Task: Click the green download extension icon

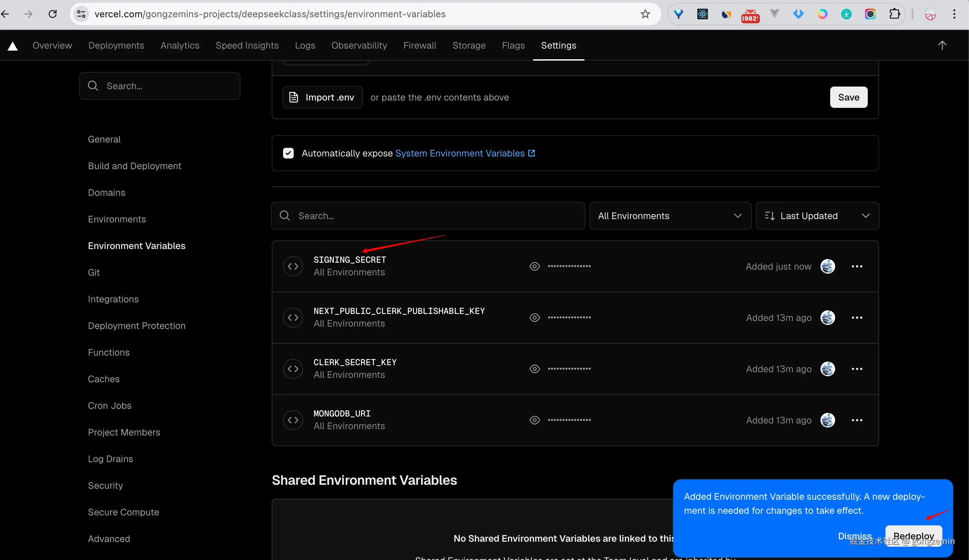Action: tap(846, 14)
